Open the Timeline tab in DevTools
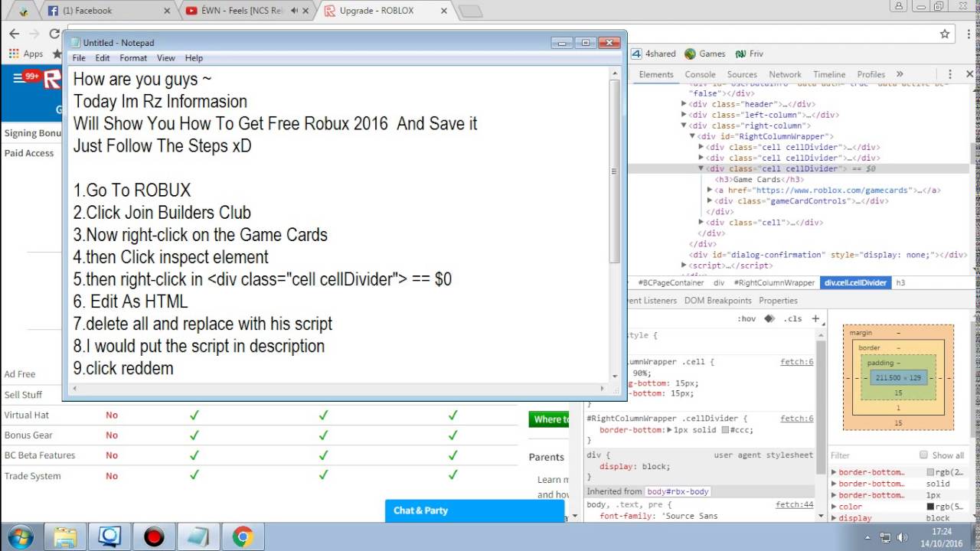Viewport: 980px width, 551px height. 829,74
